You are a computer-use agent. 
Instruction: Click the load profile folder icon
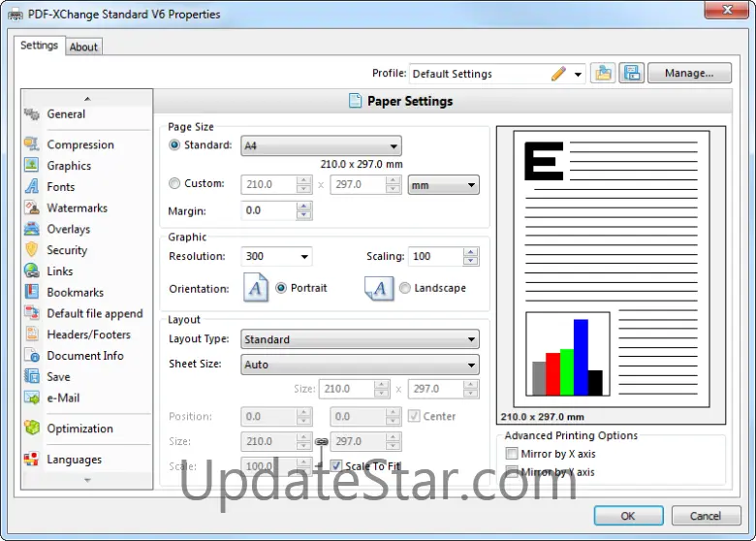tap(603, 74)
